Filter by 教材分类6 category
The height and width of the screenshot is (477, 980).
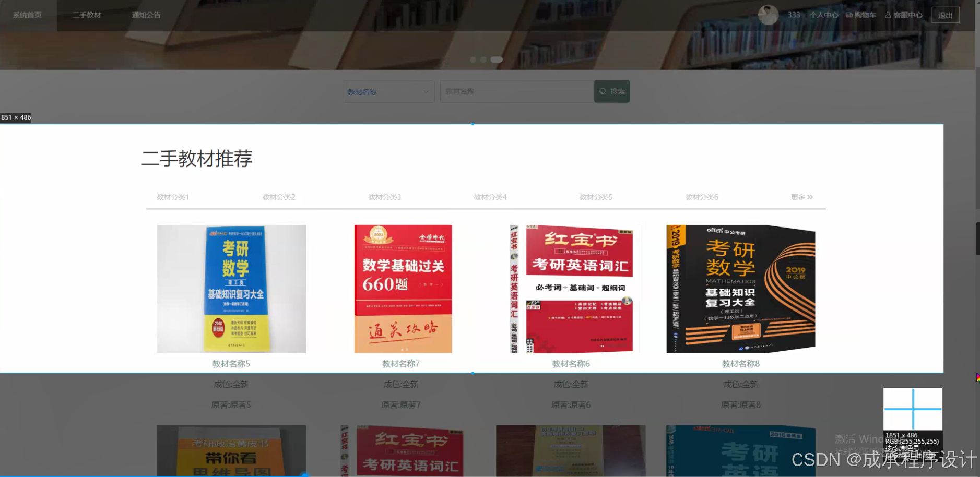702,197
